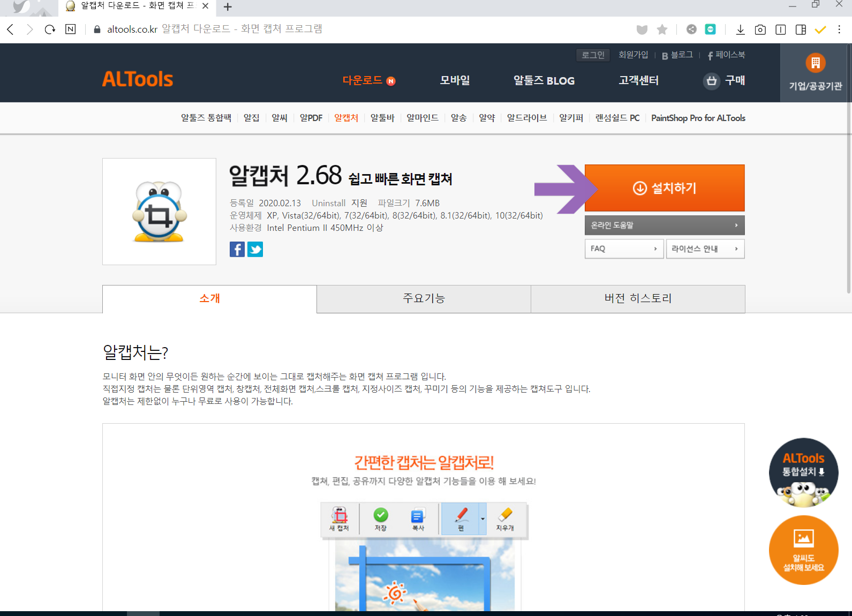
Task: Click the shield icon in the address bar
Action: point(642,29)
